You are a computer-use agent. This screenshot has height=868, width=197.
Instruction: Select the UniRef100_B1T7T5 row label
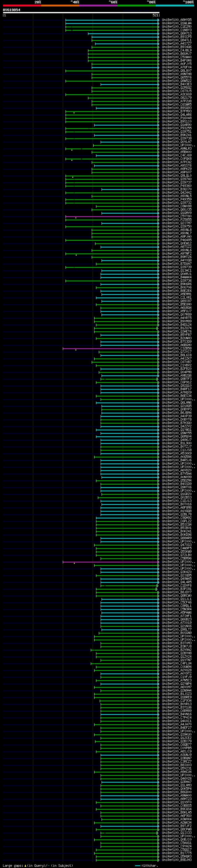pyautogui.click(x=177, y=853)
